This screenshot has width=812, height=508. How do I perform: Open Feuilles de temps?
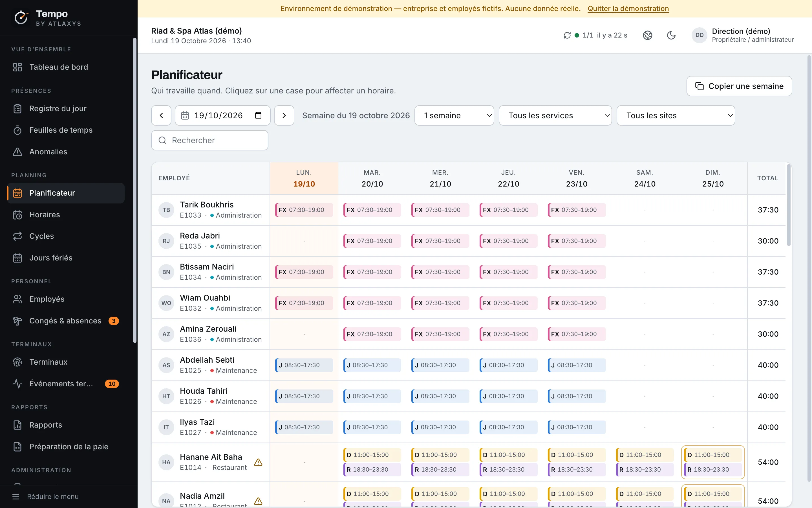(x=66, y=130)
